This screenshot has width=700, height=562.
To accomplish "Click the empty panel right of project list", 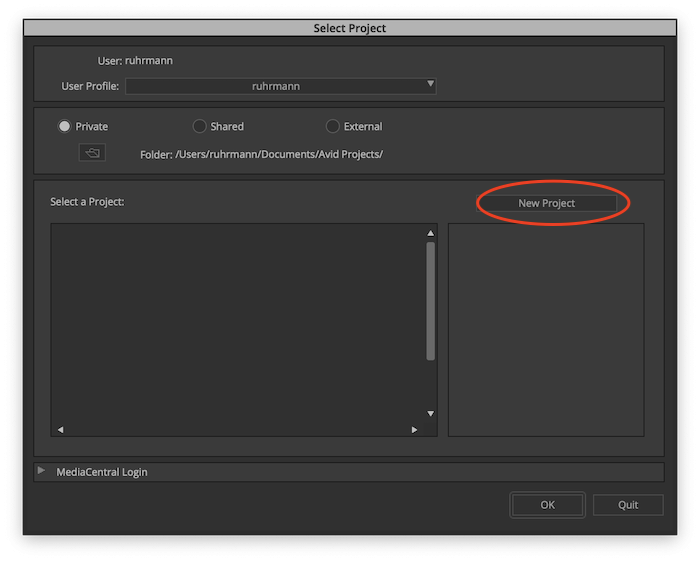I will point(546,330).
